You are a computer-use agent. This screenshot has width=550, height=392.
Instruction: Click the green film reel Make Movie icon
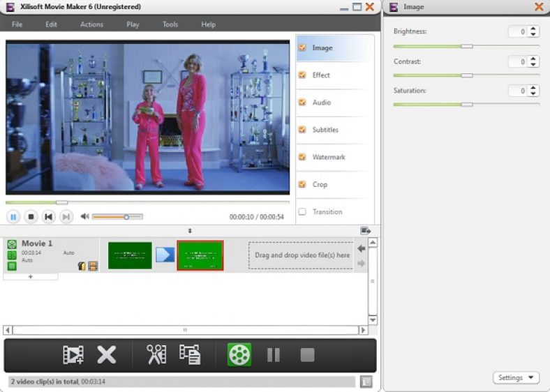point(239,355)
